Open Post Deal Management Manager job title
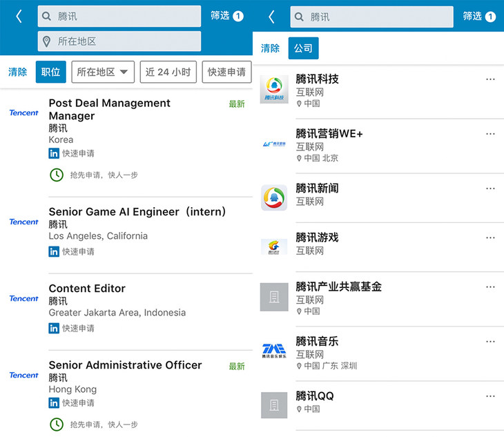504x437 pixels. [110, 109]
